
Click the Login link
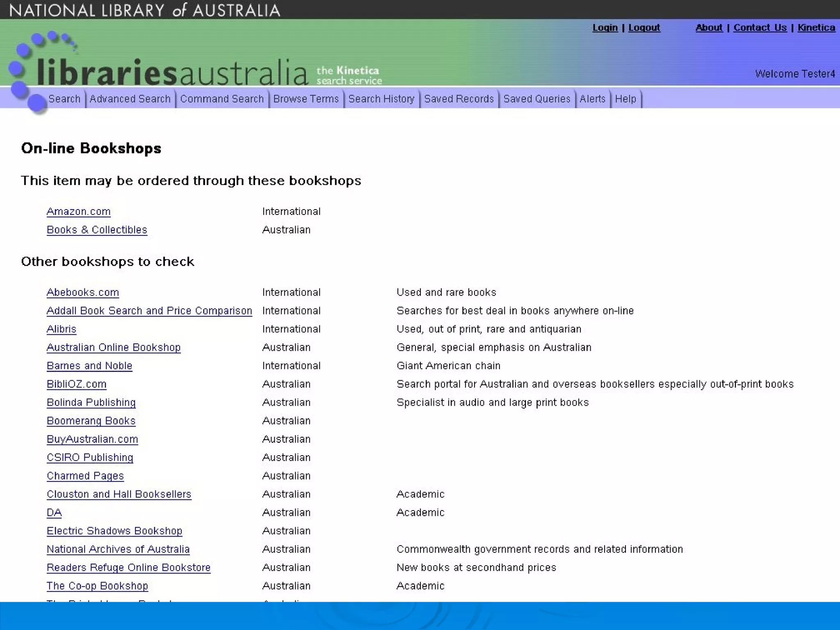(605, 27)
